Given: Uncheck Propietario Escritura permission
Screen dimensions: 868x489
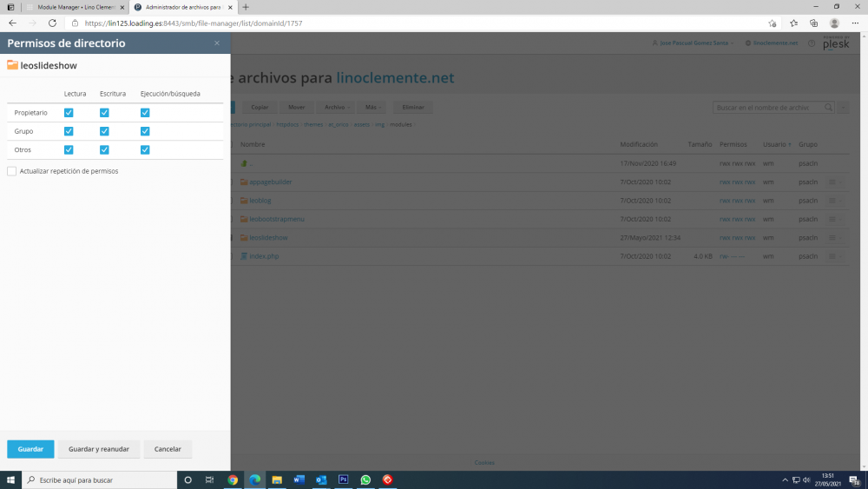Looking at the screenshot, I should pyautogui.click(x=104, y=112).
